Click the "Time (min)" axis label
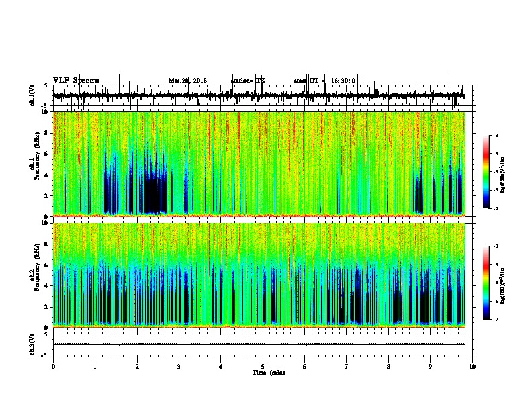The width and height of the screenshot is (532, 411). coord(269,373)
